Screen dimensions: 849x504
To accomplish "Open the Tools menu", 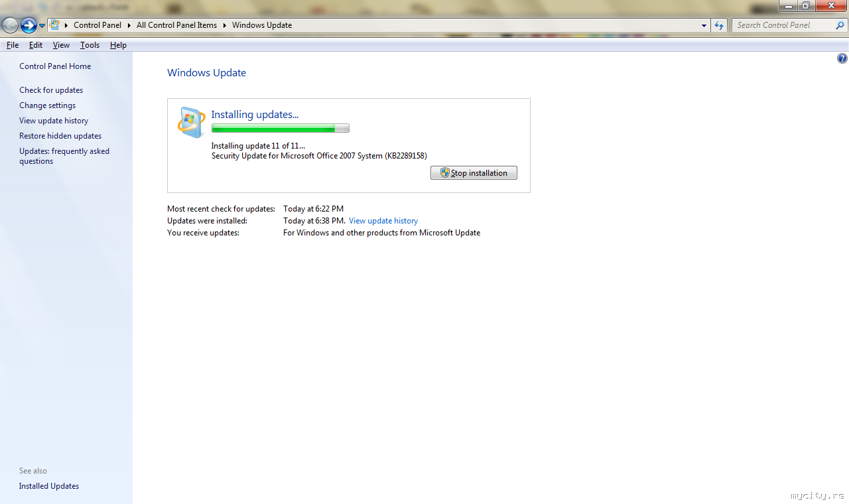I will point(90,45).
